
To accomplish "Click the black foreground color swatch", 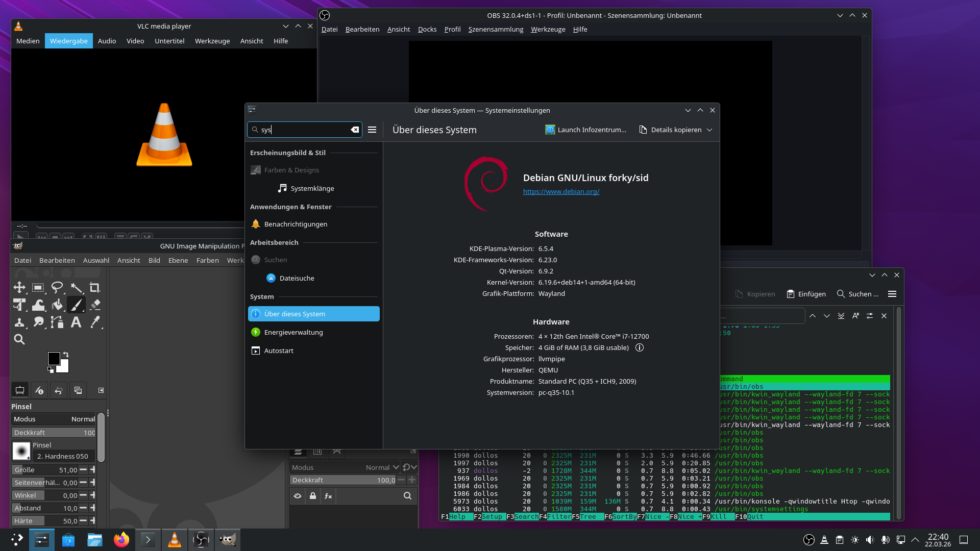I will (54, 359).
